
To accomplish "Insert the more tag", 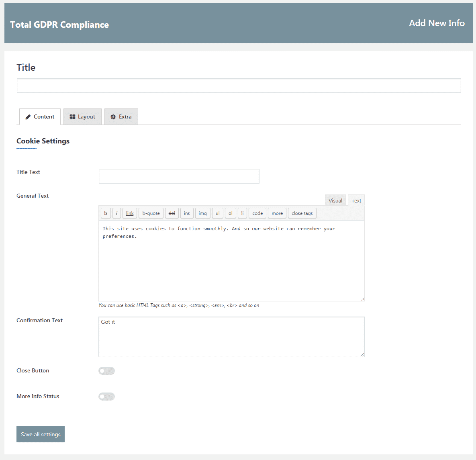I will coord(277,213).
